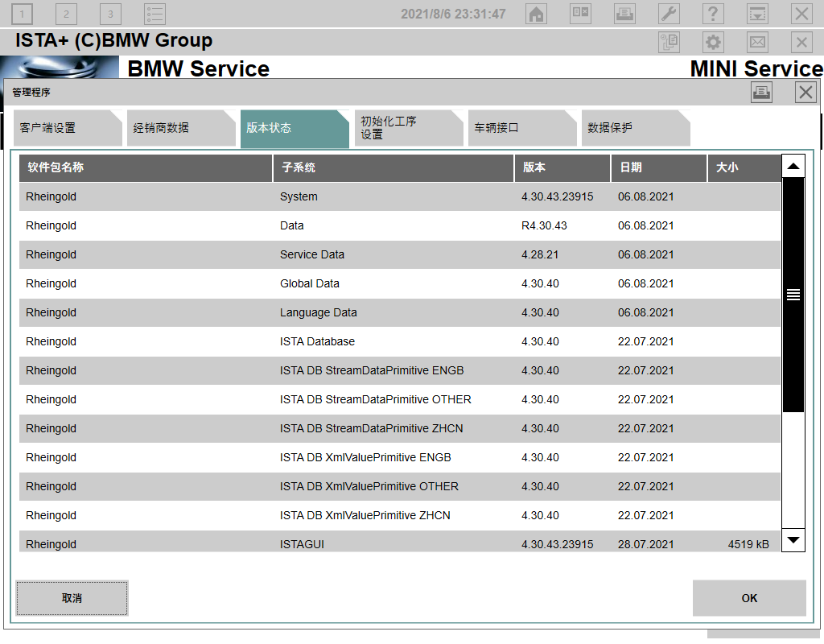This screenshot has width=824, height=644.
Task: Switch to the 客户端设置 tab
Action: 68,128
